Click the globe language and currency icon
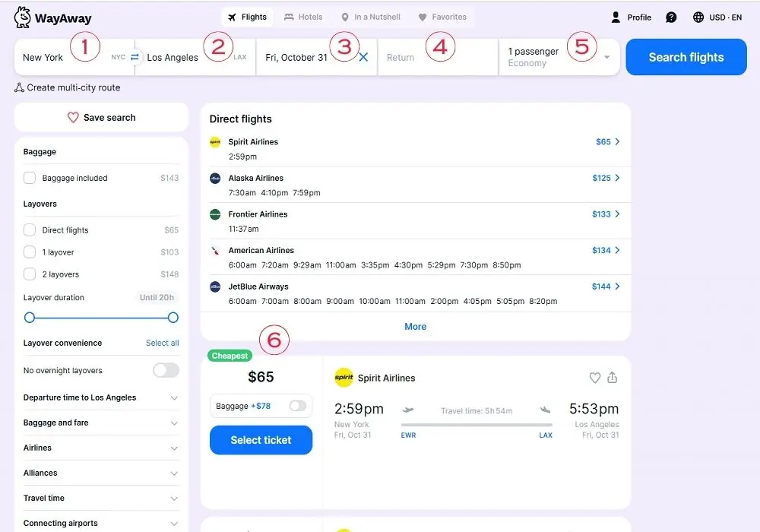The height and width of the screenshot is (532, 760). [698, 17]
